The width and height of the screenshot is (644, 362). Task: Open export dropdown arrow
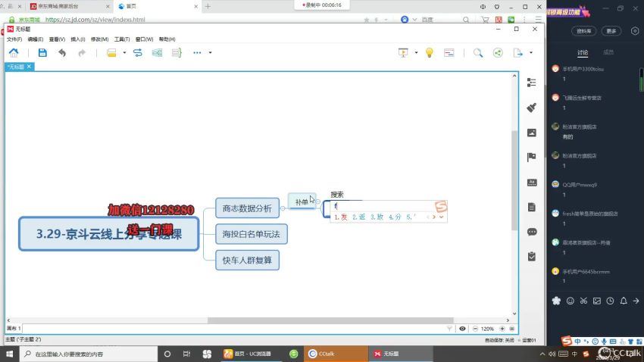point(531,52)
